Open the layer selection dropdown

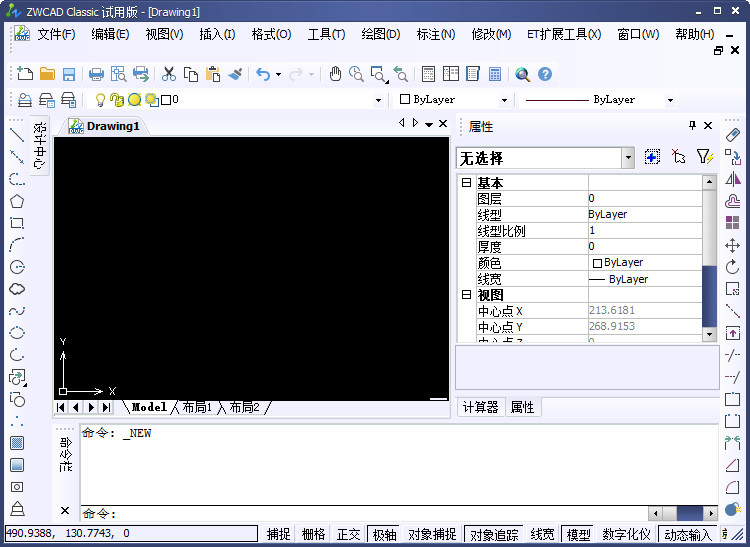[x=378, y=100]
